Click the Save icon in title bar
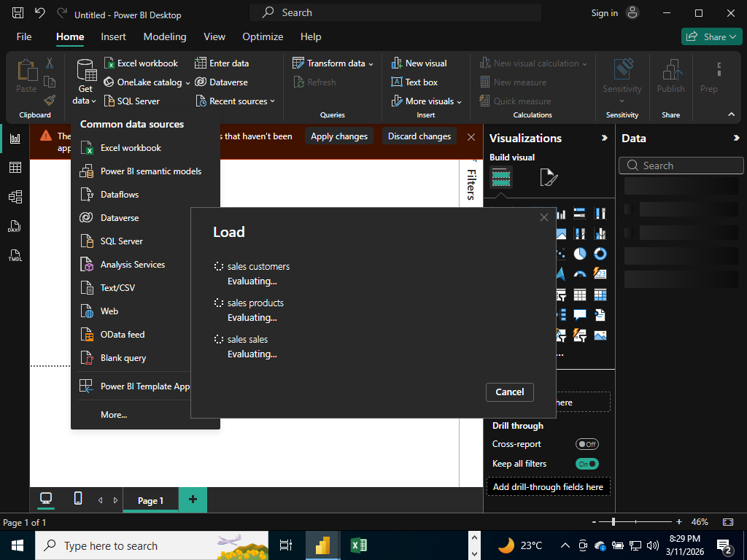The image size is (747, 560). click(18, 13)
